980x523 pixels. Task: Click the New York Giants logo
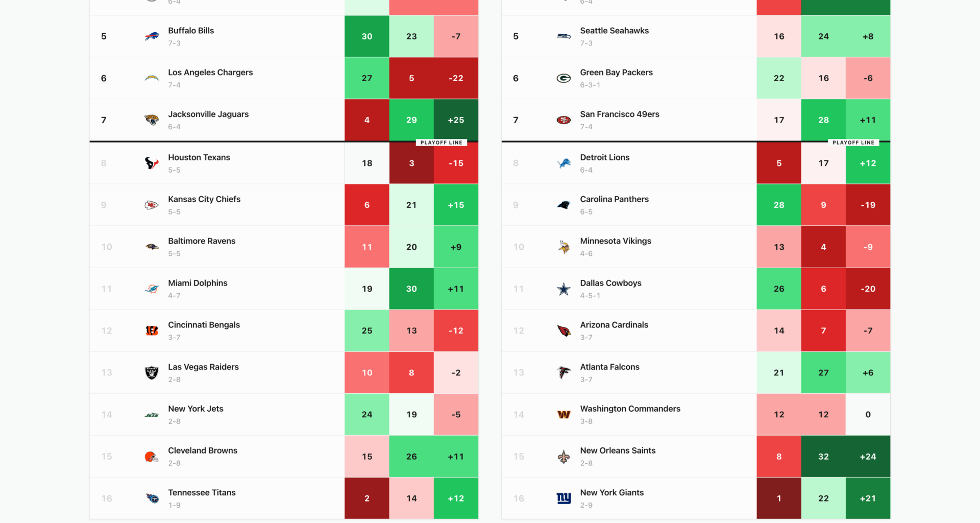[x=563, y=498]
